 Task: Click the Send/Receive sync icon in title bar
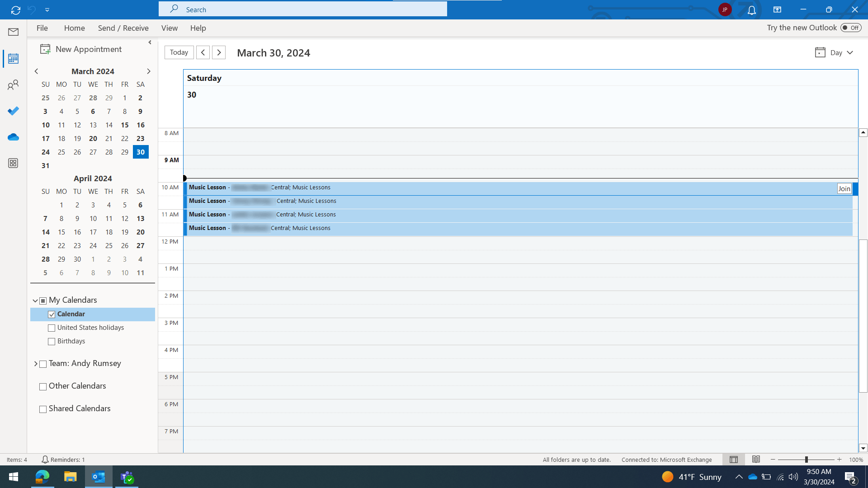tap(16, 9)
